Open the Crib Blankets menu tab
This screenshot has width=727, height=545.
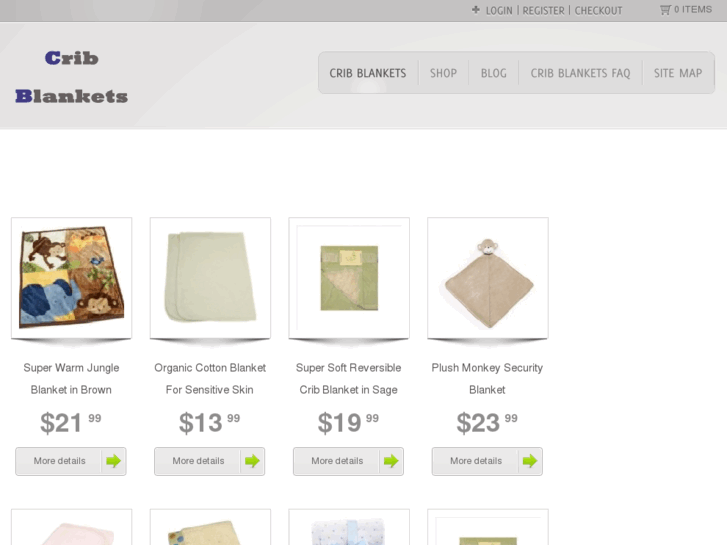point(368,73)
